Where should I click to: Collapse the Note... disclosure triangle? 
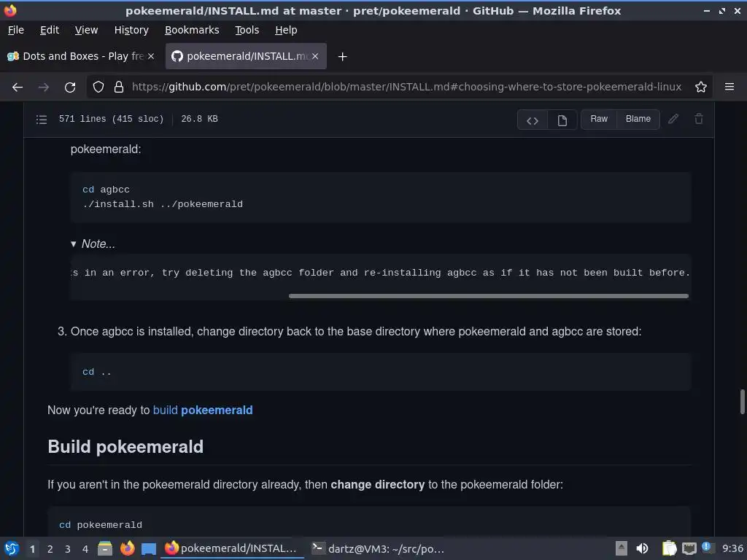click(x=74, y=244)
